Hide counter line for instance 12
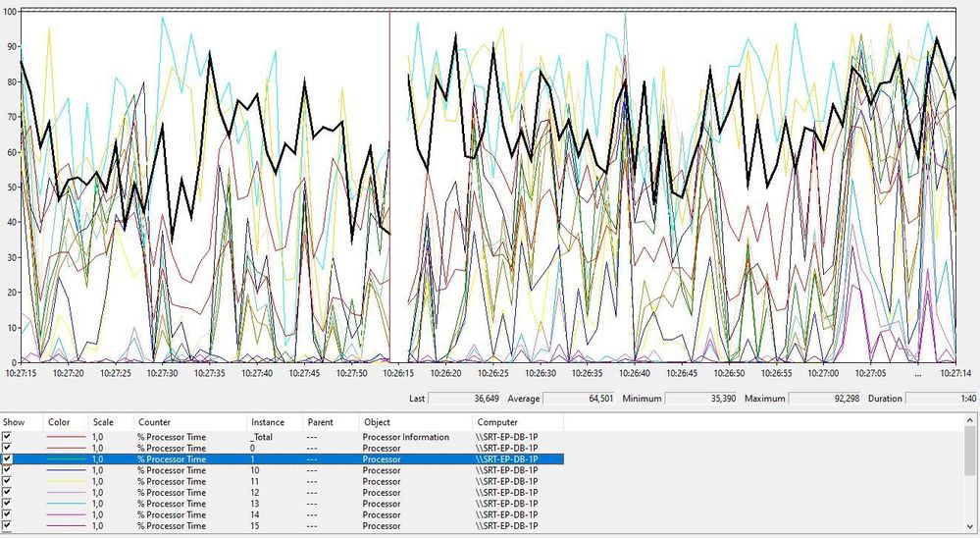980x538 pixels. pyautogui.click(x=7, y=492)
